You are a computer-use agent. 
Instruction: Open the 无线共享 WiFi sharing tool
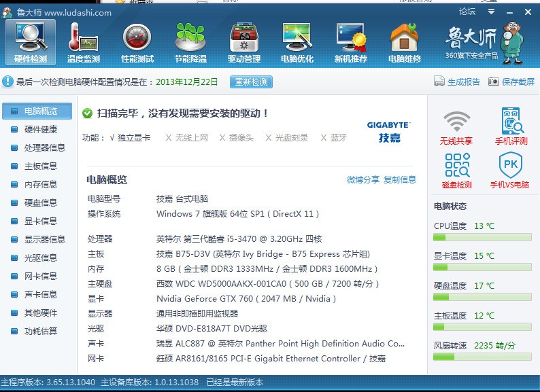tap(456, 128)
